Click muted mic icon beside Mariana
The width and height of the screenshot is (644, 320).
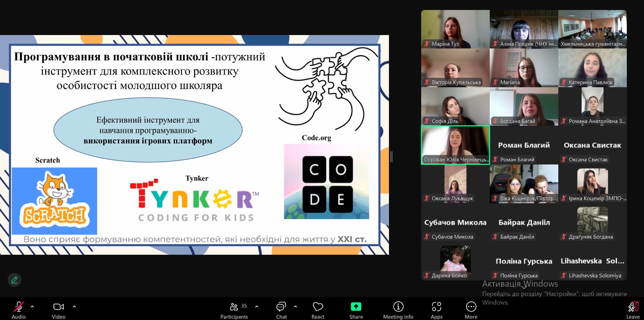(495, 82)
